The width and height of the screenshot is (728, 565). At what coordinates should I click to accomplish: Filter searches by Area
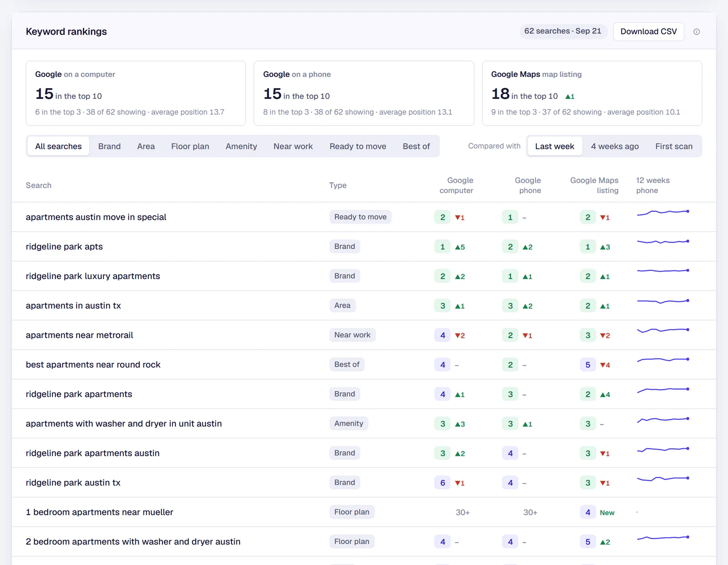[146, 146]
